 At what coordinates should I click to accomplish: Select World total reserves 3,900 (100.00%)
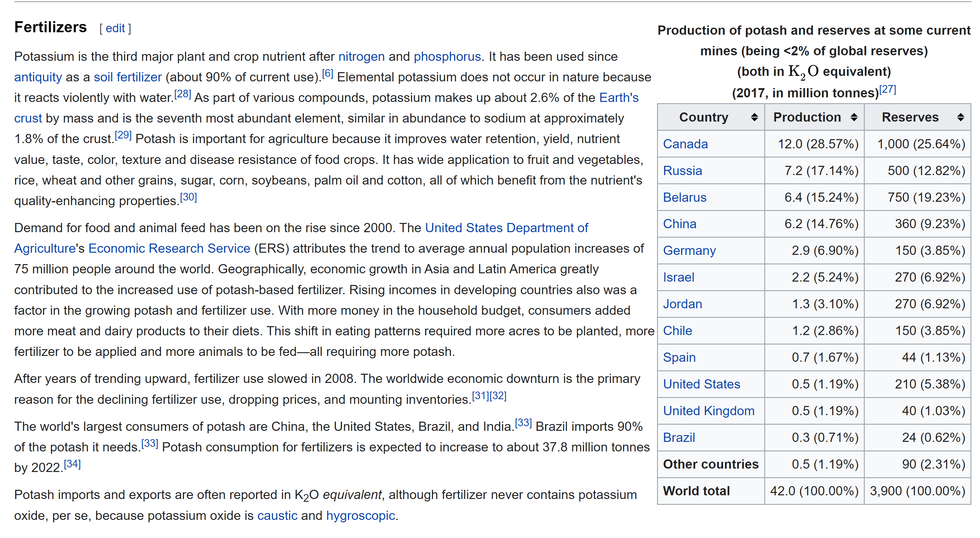pos(918,491)
